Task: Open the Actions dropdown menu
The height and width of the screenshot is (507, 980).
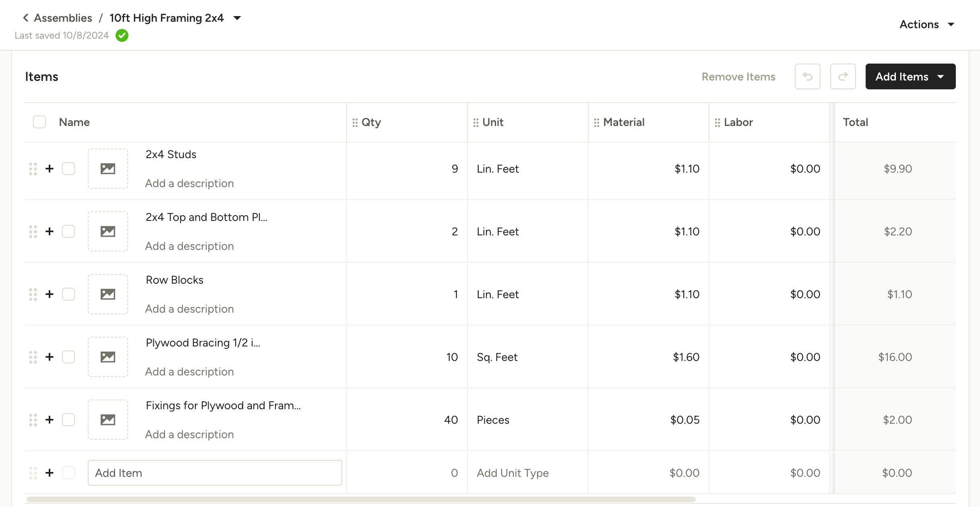Action: coord(927,24)
